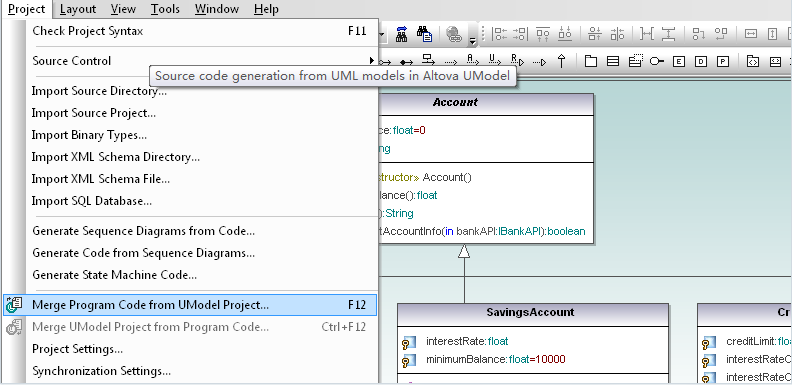Open the Layout menu
This screenshot has height=385, width=792.
pyautogui.click(x=78, y=9)
